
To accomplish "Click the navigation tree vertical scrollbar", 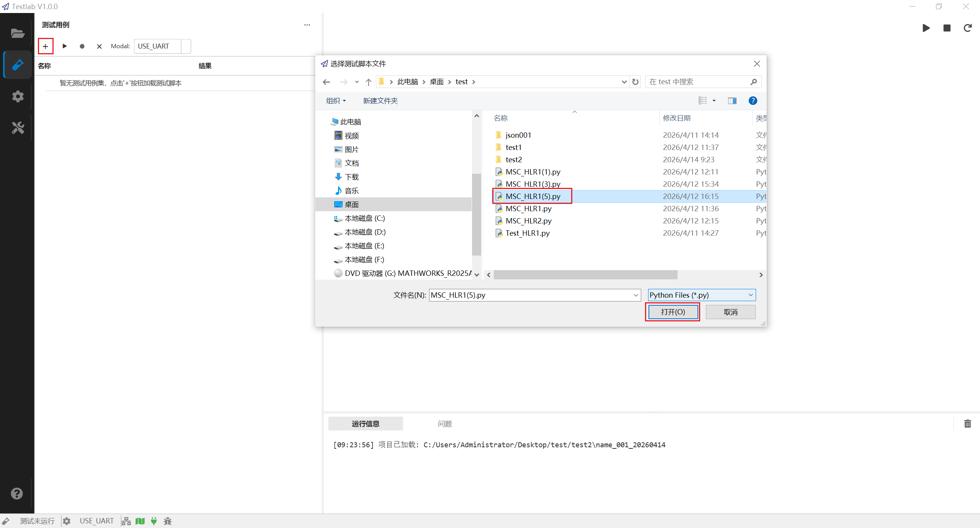I will coord(477,214).
